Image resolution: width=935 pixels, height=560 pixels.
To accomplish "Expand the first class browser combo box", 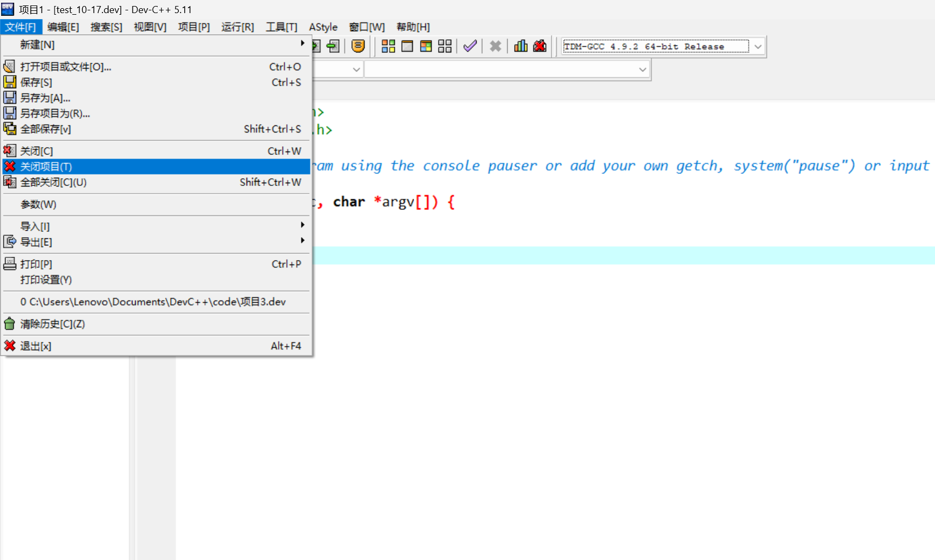I will click(x=356, y=69).
